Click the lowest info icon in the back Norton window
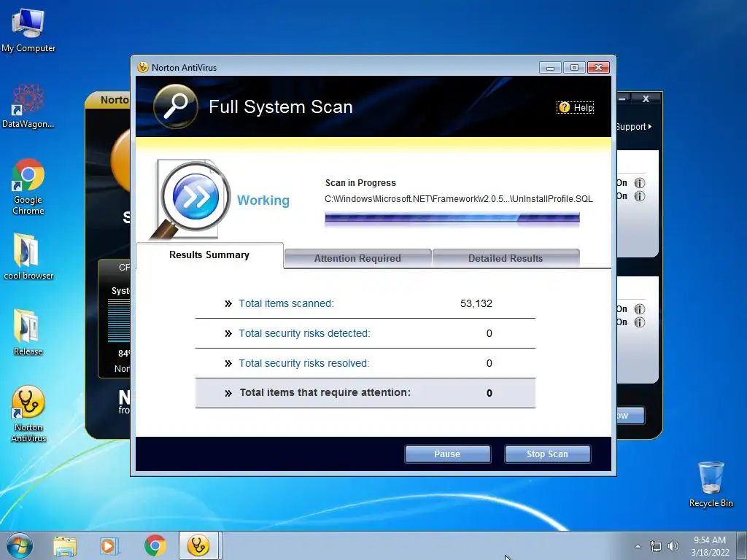 (x=640, y=322)
